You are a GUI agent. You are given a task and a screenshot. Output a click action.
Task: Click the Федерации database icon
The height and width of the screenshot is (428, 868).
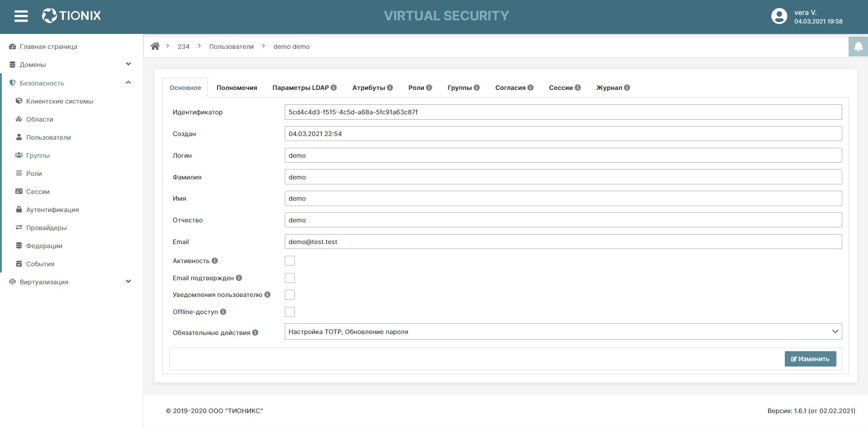[19, 245]
